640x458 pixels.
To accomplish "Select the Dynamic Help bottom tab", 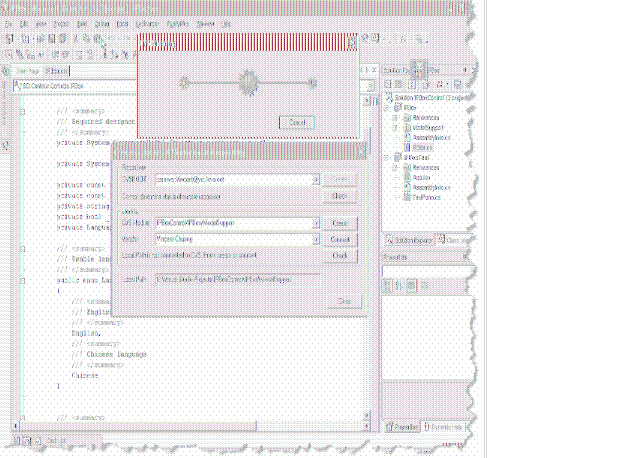I will point(444,427).
